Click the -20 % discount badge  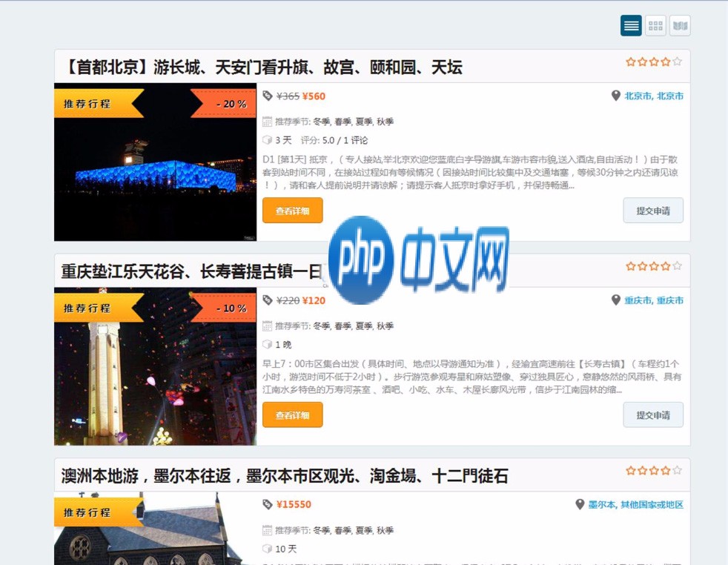[225, 104]
